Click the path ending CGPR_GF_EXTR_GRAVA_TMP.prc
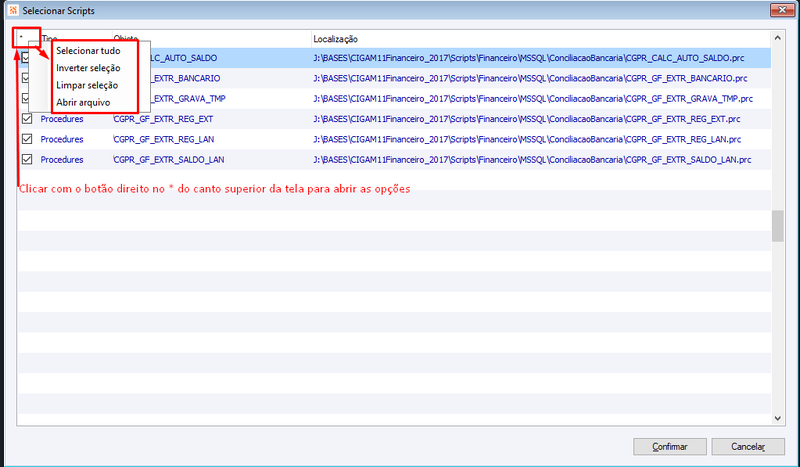This screenshot has width=800, height=467. click(x=533, y=99)
